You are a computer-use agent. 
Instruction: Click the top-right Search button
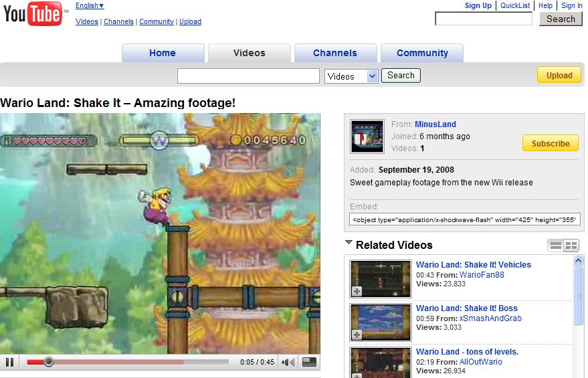point(561,19)
